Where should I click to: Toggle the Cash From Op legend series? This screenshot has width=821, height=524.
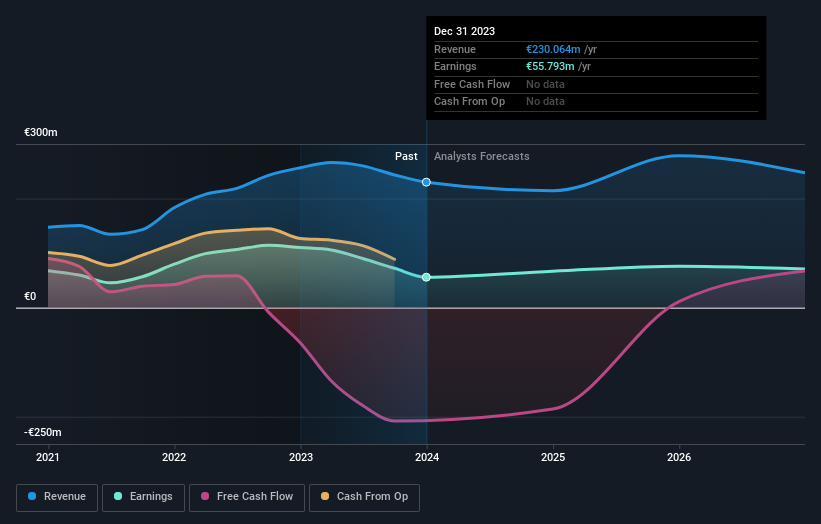[364, 497]
